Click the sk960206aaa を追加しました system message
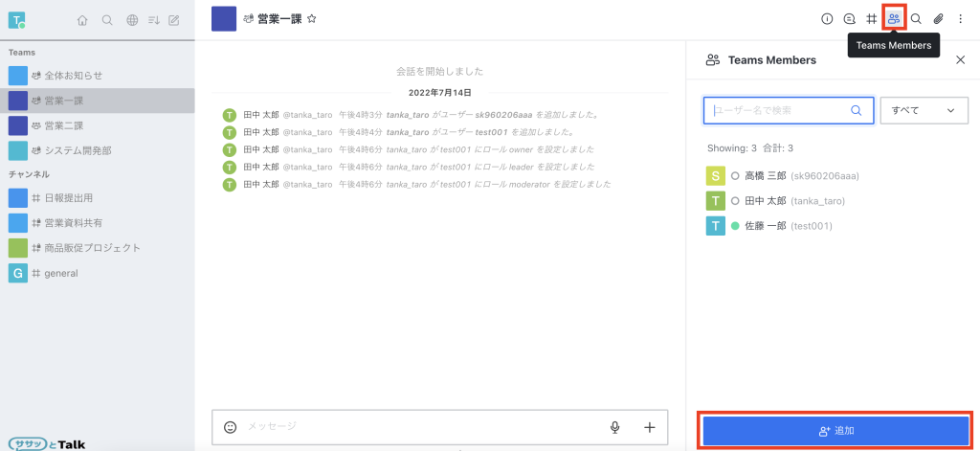Image resolution: width=980 pixels, height=451 pixels. tap(493, 115)
